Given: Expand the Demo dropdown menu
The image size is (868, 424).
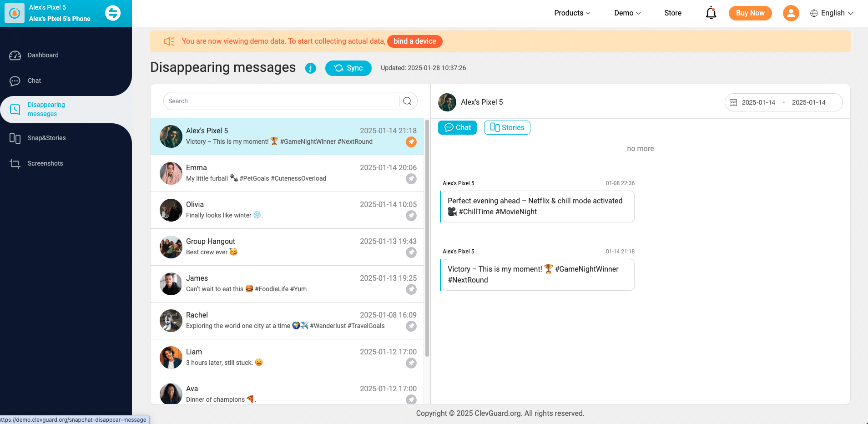Looking at the screenshot, I should pyautogui.click(x=627, y=13).
